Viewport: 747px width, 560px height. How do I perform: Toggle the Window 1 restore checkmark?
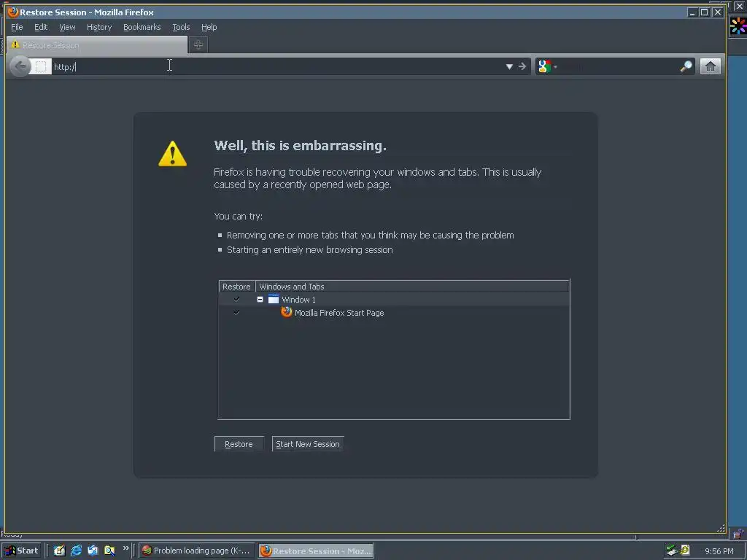coord(236,299)
